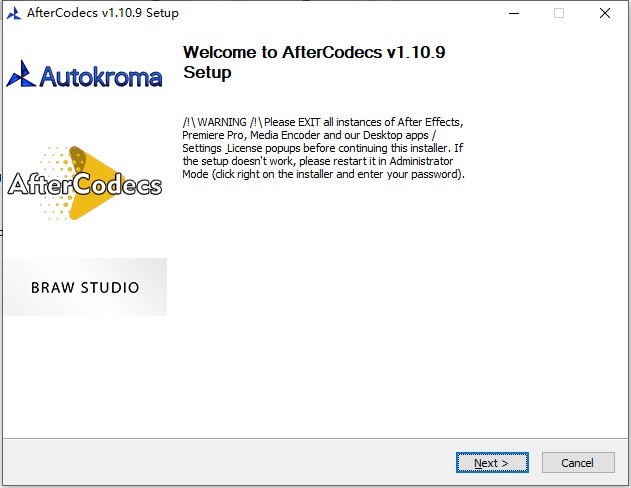Click the disabled maximize button
631x488 pixels.
point(559,13)
